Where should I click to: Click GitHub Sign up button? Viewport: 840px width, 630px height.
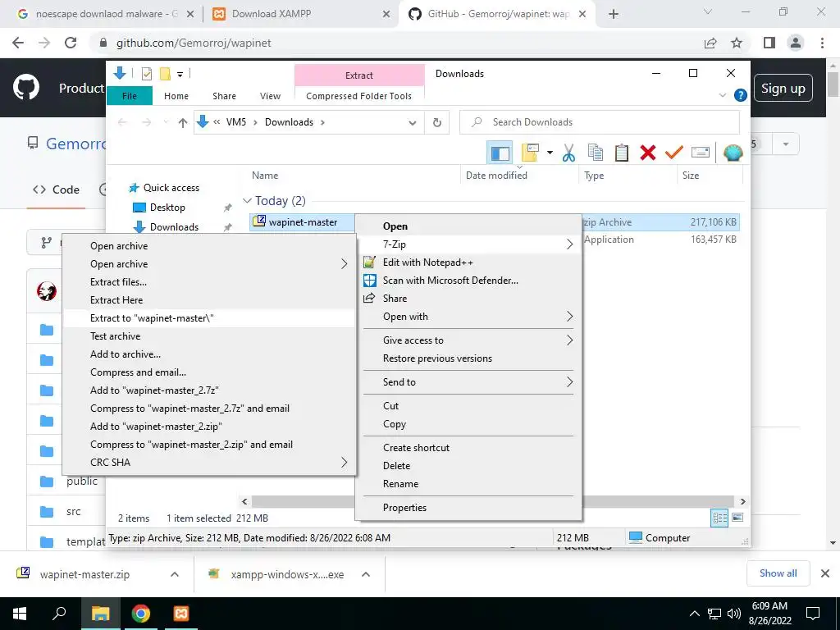coord(783,88)
